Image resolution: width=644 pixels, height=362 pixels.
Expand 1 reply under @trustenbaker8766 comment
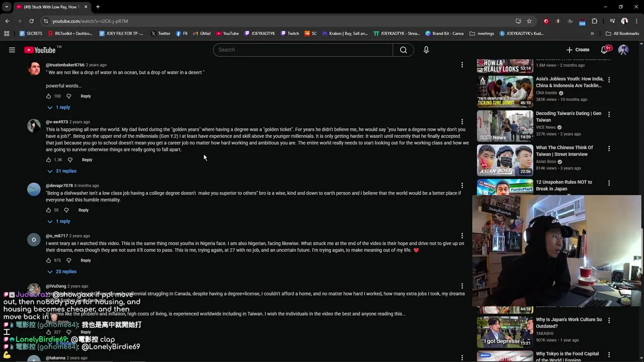pyautogui.click(x=59, y=107)
